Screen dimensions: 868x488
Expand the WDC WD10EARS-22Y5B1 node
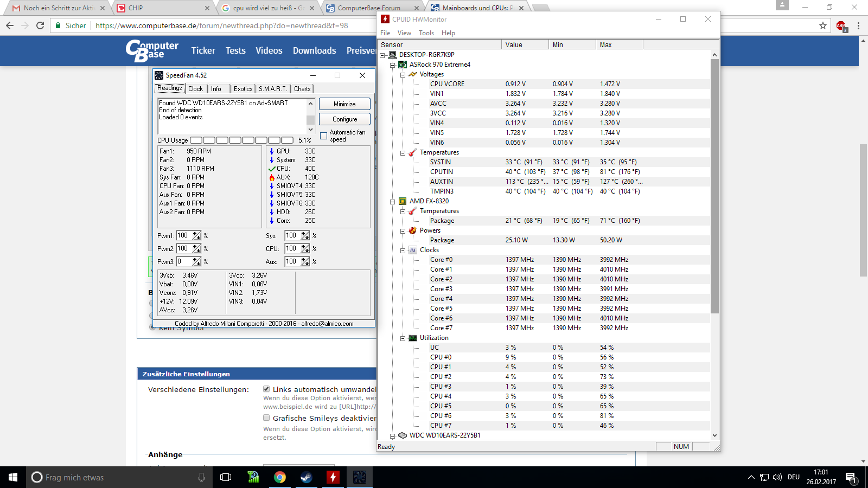[393, 435]
